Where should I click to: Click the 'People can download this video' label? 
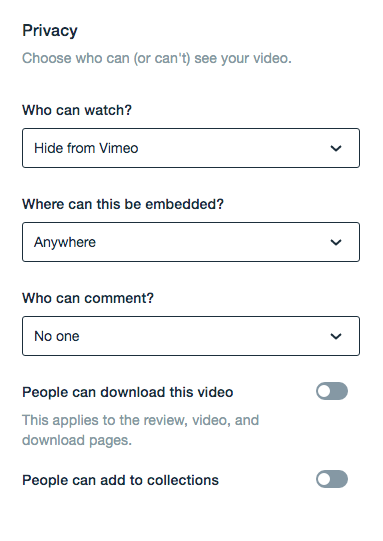[x=128, y=392]
